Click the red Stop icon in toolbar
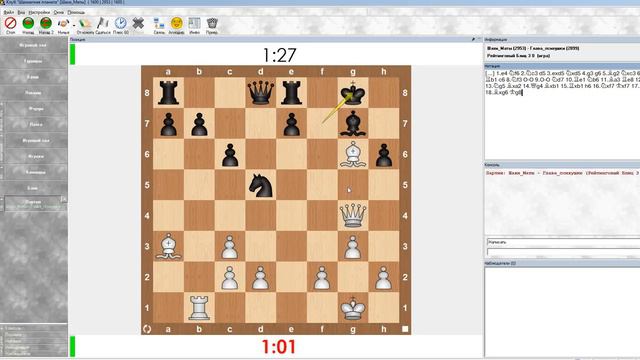The width and height of the screenshot is (640, 360). coord(10,23)
